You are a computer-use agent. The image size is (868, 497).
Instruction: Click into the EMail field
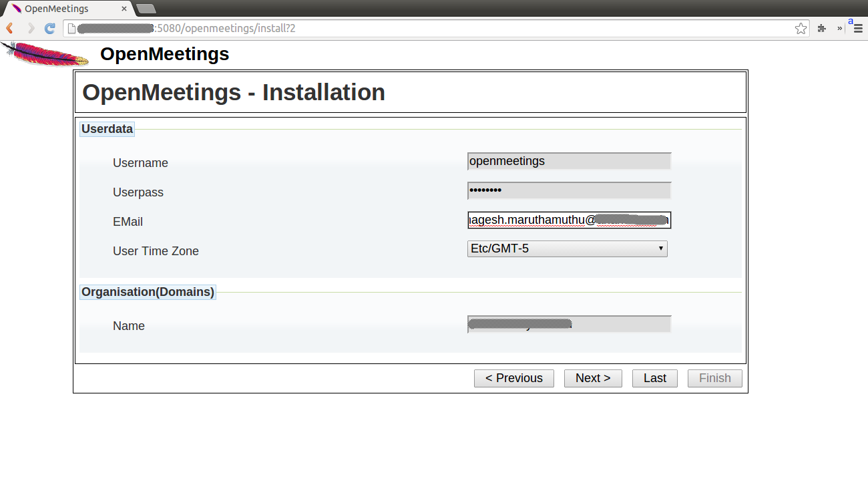tap(569, 220)
